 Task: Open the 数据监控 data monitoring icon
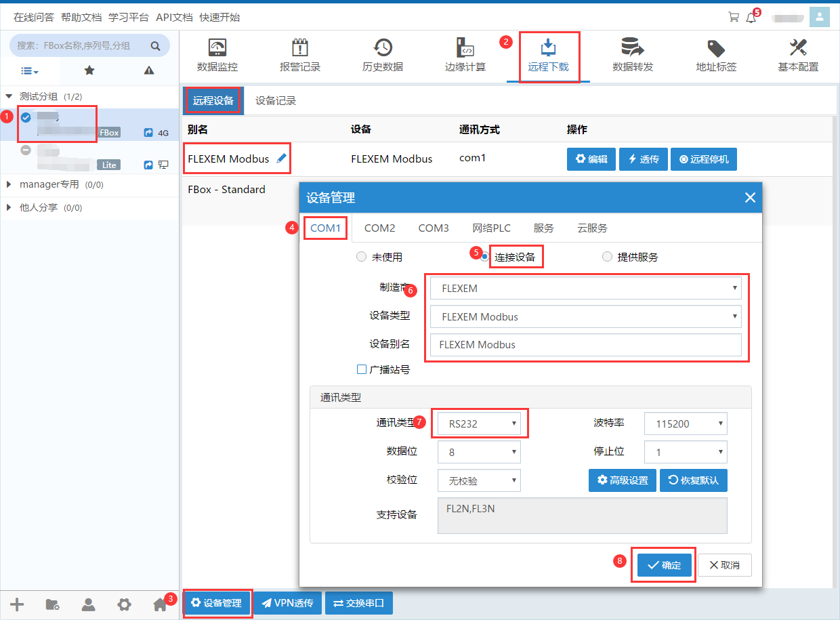coord(217,48)
